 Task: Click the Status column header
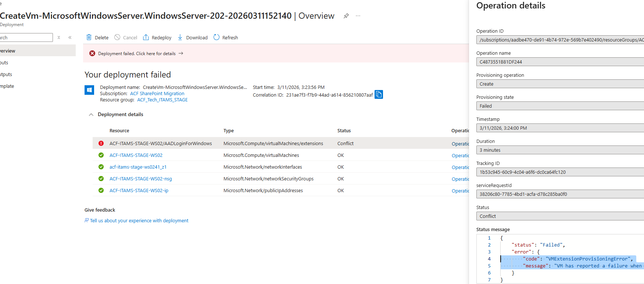(344, 131)
